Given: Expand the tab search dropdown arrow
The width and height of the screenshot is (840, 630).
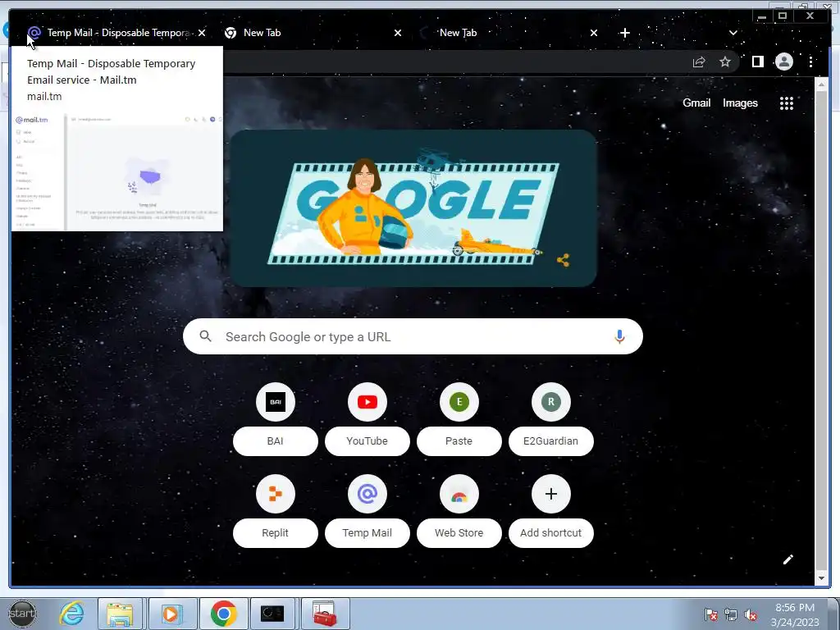Looking at the screenshot, I should point(733,33).
